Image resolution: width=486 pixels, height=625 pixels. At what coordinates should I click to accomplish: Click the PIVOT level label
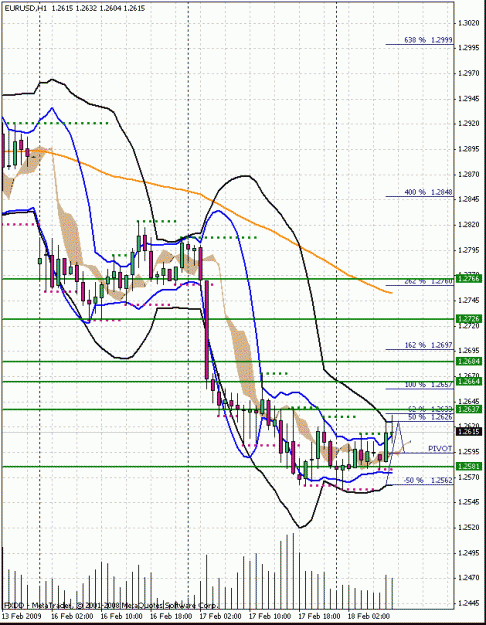click(x=440, y=449)
